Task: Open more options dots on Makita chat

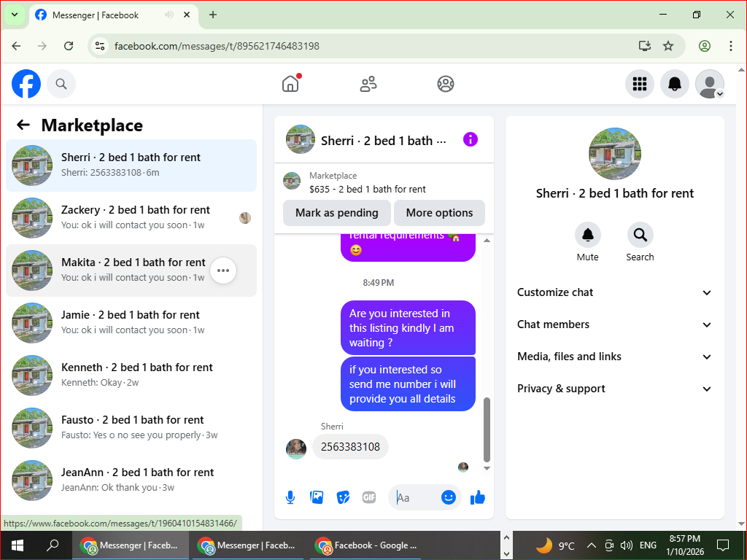Action: [x=223, y=271]
